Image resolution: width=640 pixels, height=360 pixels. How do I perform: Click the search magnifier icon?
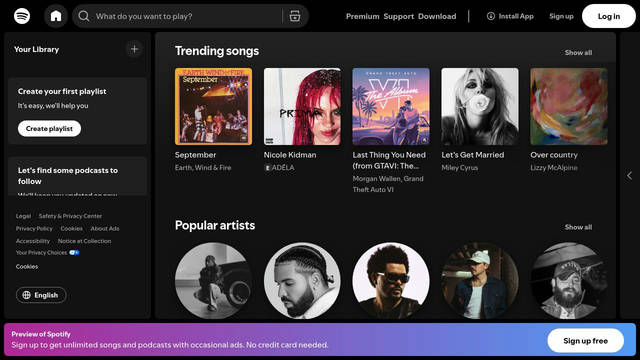(84, 16)
